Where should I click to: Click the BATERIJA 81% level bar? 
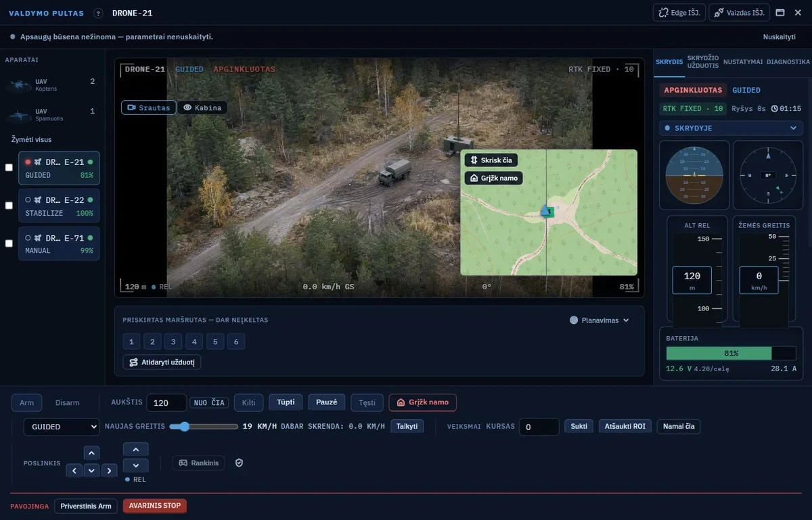pyautogui.click(x=731, y=353)
